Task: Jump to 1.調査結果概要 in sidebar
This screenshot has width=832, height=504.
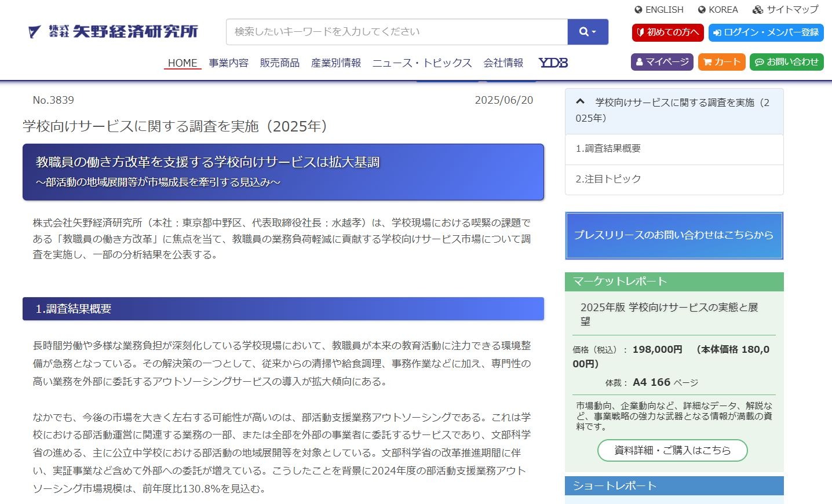Action: (608, 148)
